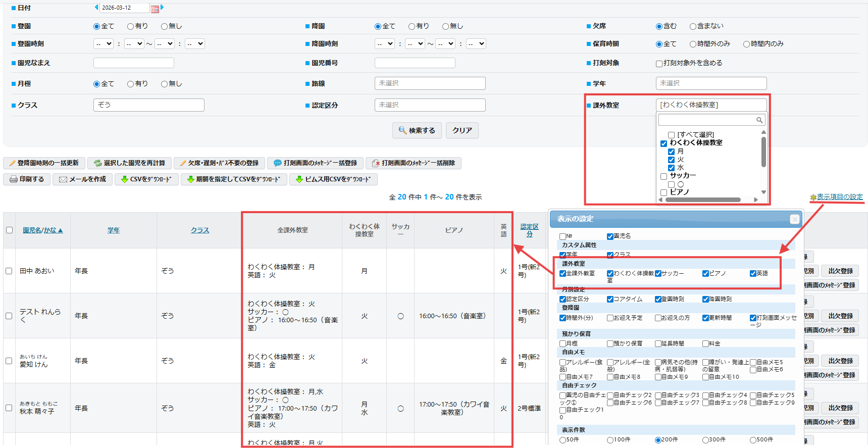Select 降園 有り radio button
868x448 pixels.
click(412, 26)
